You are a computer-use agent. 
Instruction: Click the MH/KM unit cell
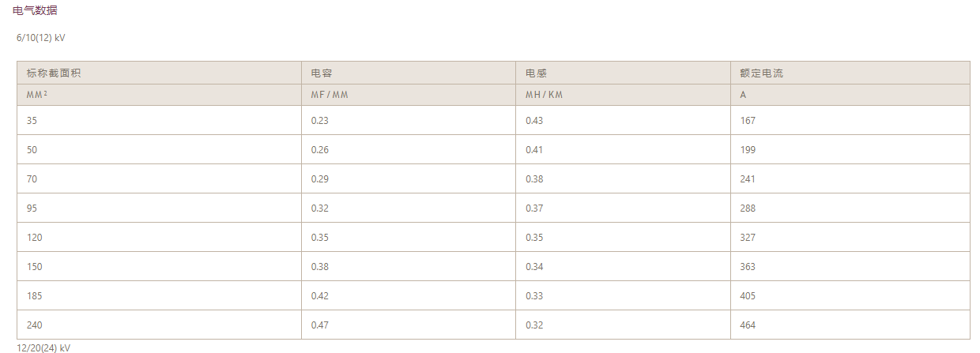coord(544,95)
